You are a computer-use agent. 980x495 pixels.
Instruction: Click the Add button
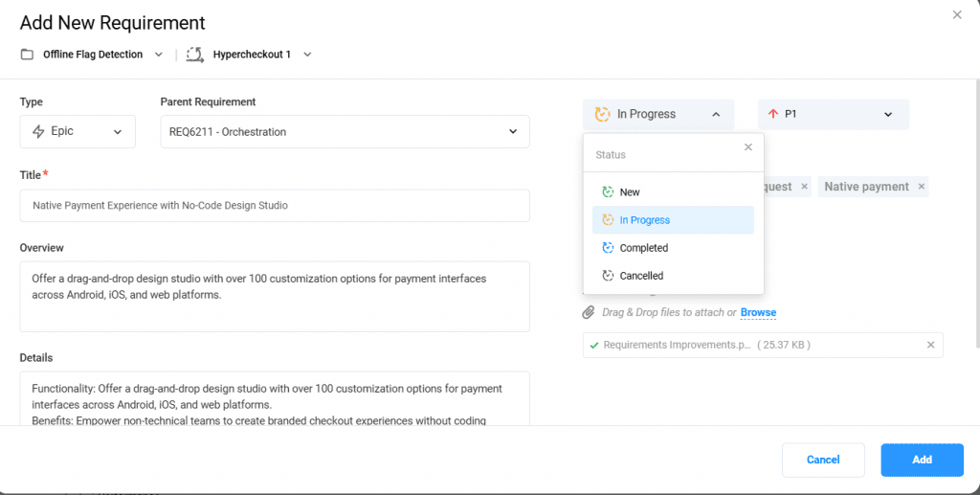922,460
